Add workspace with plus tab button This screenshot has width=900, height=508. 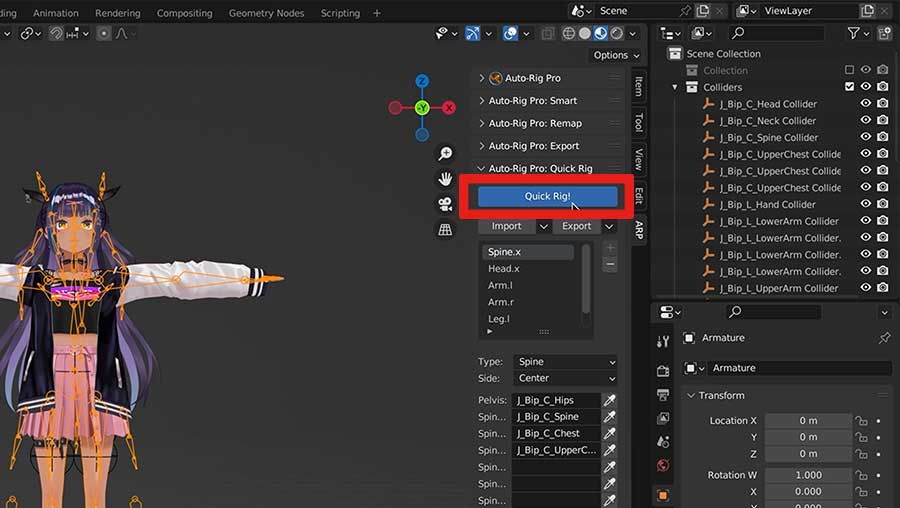(377, 13)
